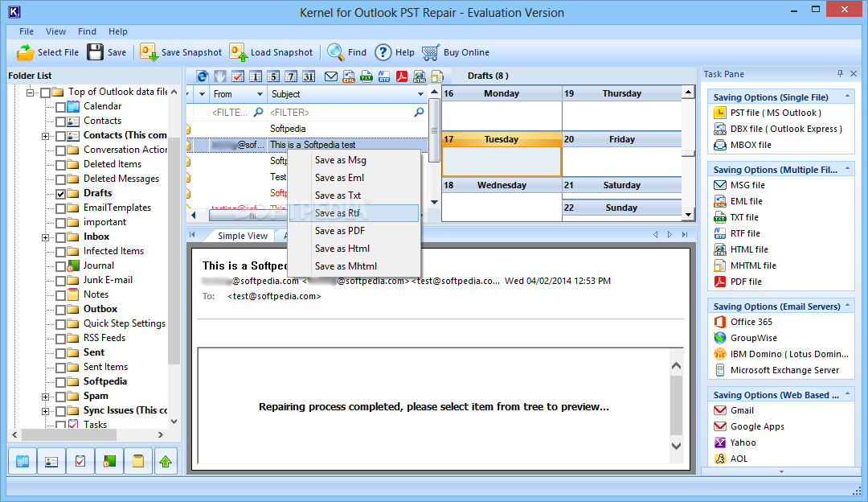This screenshot has height=502, width=868.
Task: Open Tasks clipboard shortcut at bottom left
Action: click(x=80, y=461)
